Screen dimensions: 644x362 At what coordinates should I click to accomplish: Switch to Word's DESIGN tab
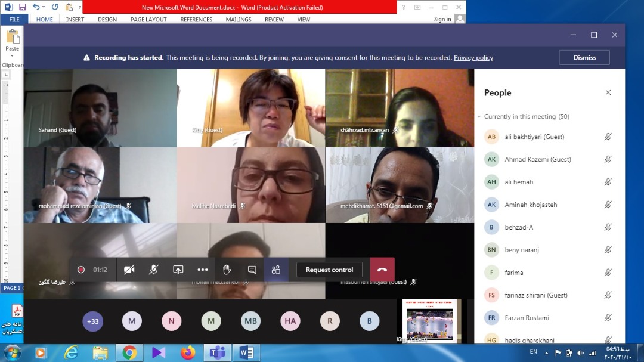pos(107,19)
